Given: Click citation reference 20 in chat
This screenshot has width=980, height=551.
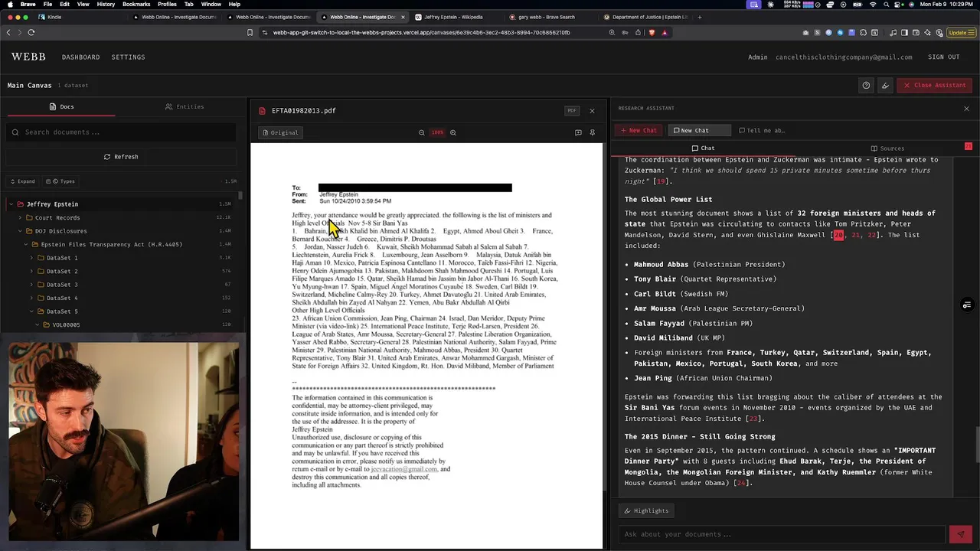Looking at the screenshot, I should point(838,235).
